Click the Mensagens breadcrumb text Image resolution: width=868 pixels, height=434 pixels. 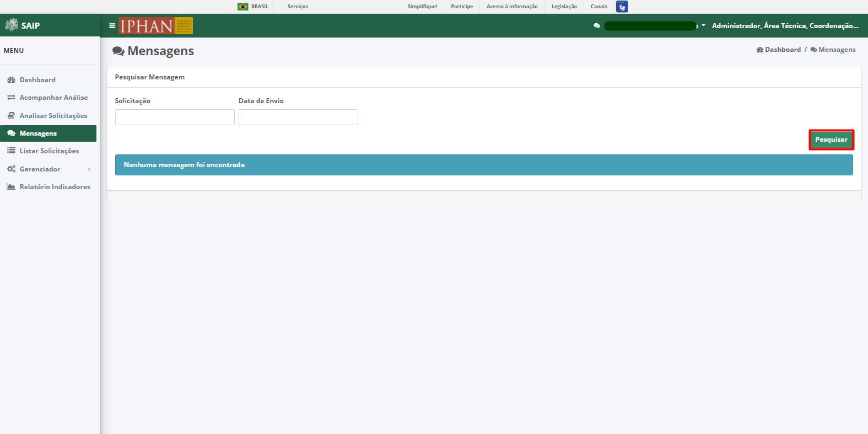coord(837,50)
